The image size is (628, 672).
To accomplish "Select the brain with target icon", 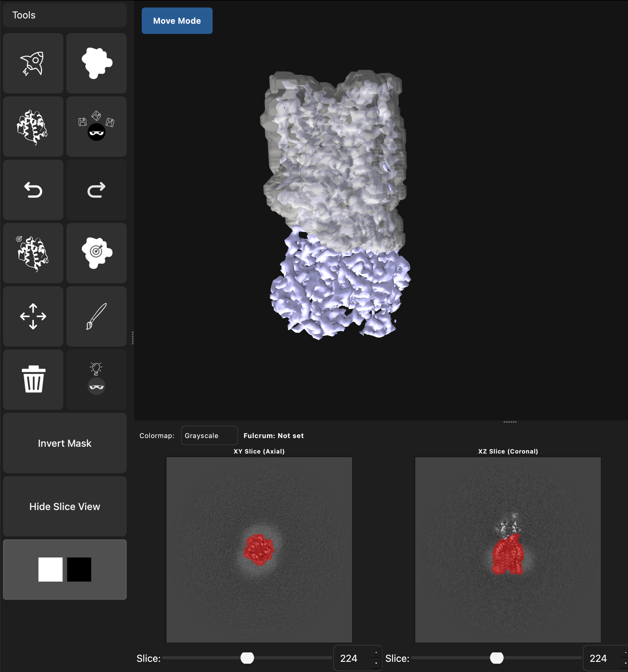I will (x=33, y=253).
